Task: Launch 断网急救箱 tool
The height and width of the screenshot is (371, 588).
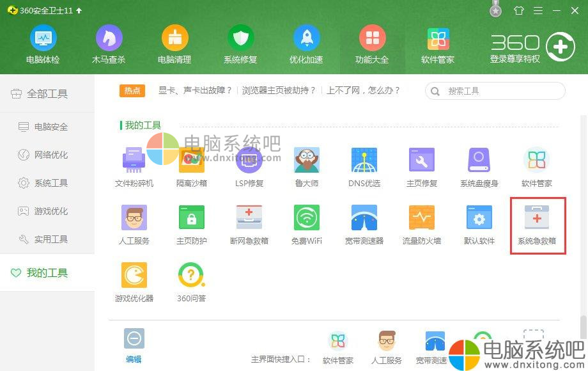Action: (x=249, y=225)
